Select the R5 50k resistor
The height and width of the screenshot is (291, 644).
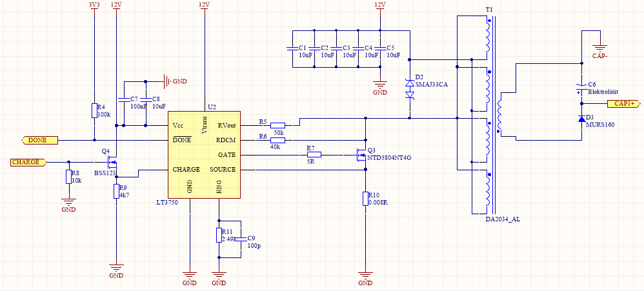point(278,125)
